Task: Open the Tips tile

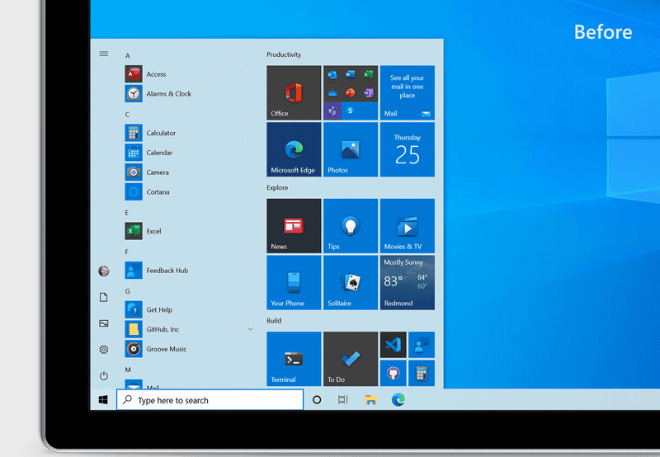Action: 350,226
